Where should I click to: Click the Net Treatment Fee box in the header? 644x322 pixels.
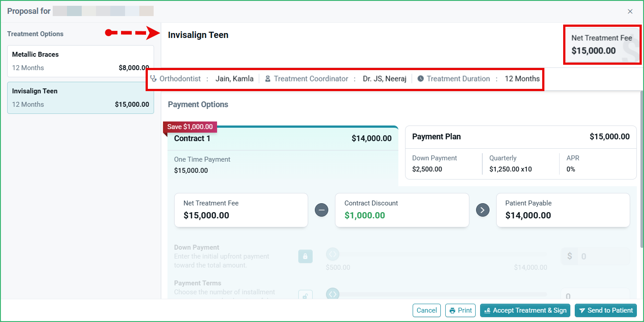pos(601,44)
